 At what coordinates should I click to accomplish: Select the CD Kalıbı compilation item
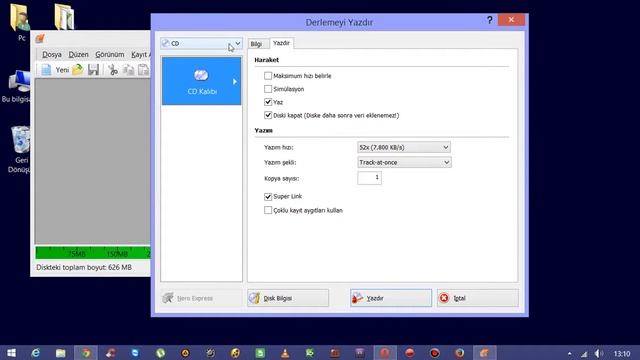(x=201, y=81)
